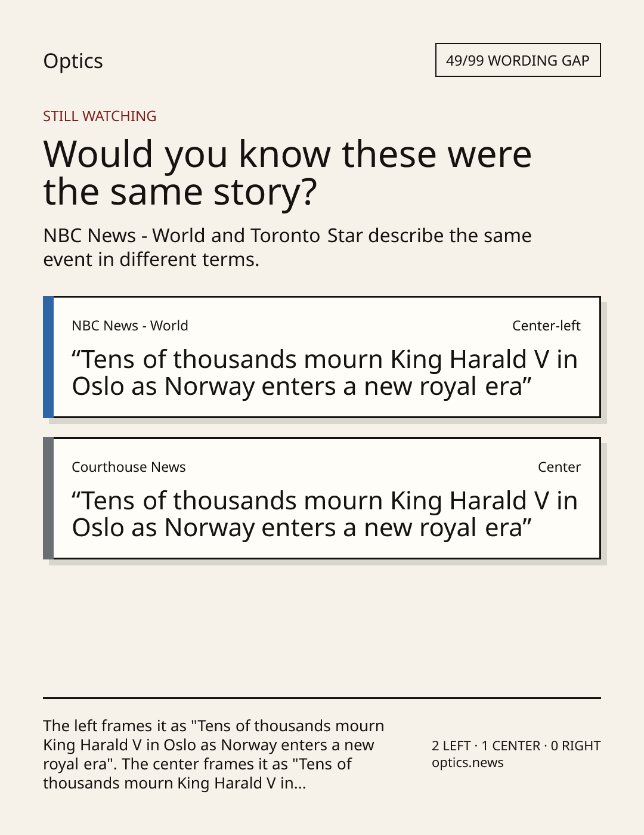The height and width of the screenshot is (835, 644).
Task: Click the truncated text ending with ellipsis
Action: pos(175,783)
